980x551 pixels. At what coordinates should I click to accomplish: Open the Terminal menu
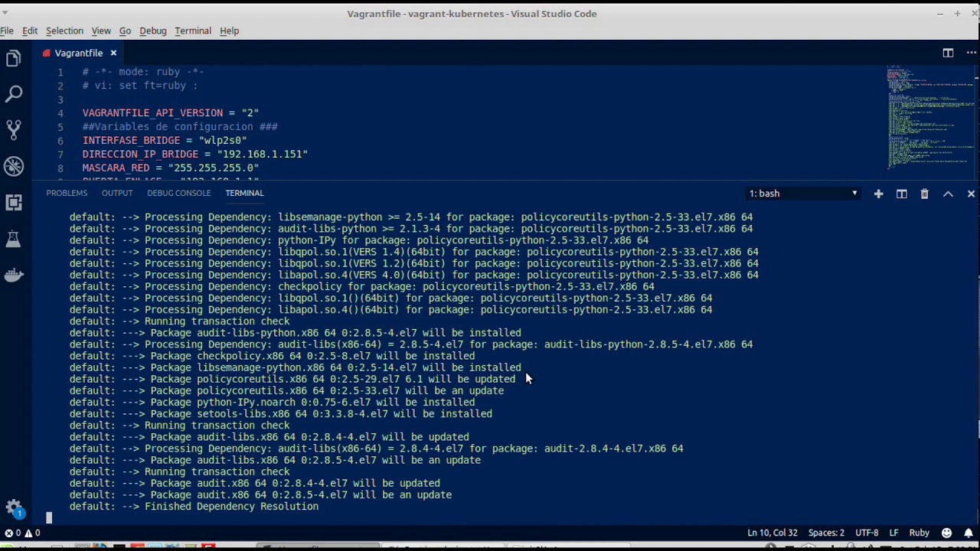pyautogui.click(x=193, y=31)
